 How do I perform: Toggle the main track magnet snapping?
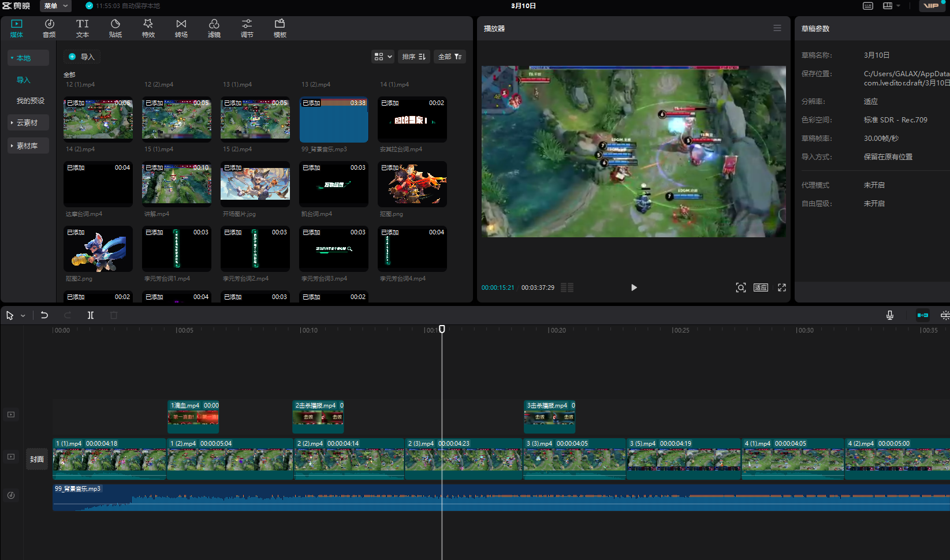click(922, 315)
